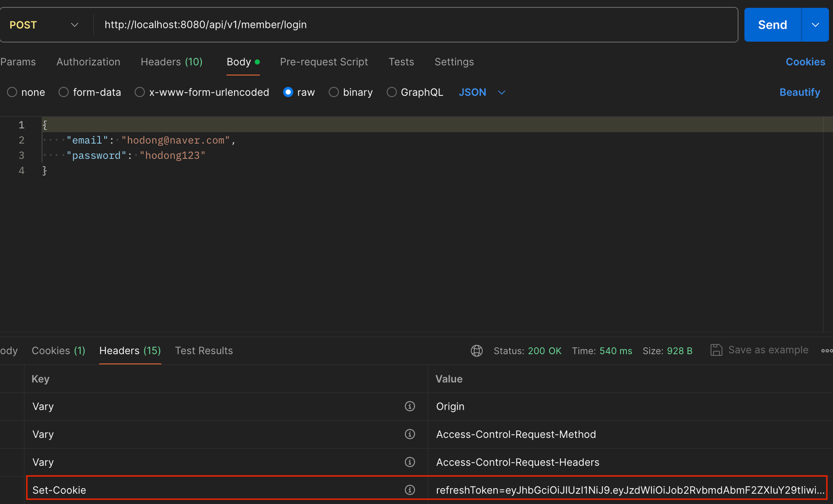Open the Send options dropdown arrow
The image size is (833, 504).
click(x=815, y=25)
